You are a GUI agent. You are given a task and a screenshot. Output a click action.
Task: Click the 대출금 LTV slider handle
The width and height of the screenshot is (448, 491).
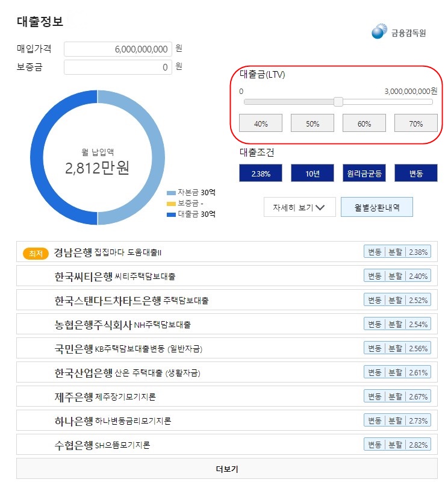click(338, 102)
